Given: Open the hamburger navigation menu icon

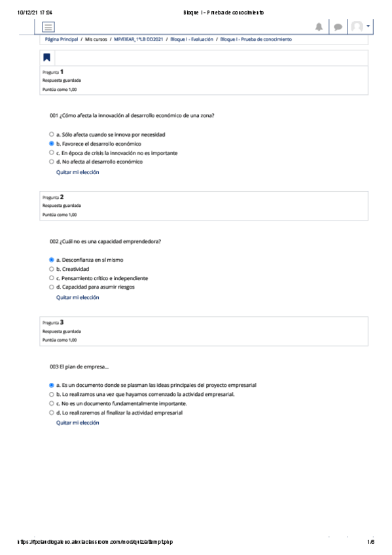Looking at the screenshot, I should [48, 27].
